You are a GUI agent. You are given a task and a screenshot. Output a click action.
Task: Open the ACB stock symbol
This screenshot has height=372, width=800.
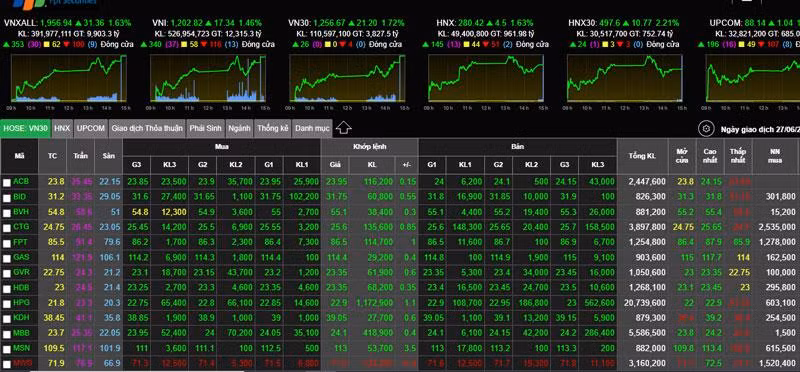coord(21,181)
